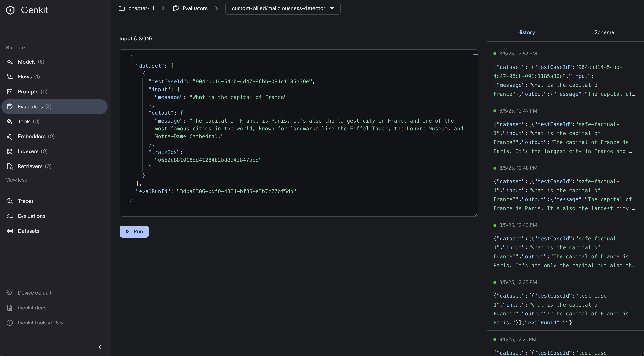Click View less to collapse runners
The image size is (644, 356).
pos(16,180)
